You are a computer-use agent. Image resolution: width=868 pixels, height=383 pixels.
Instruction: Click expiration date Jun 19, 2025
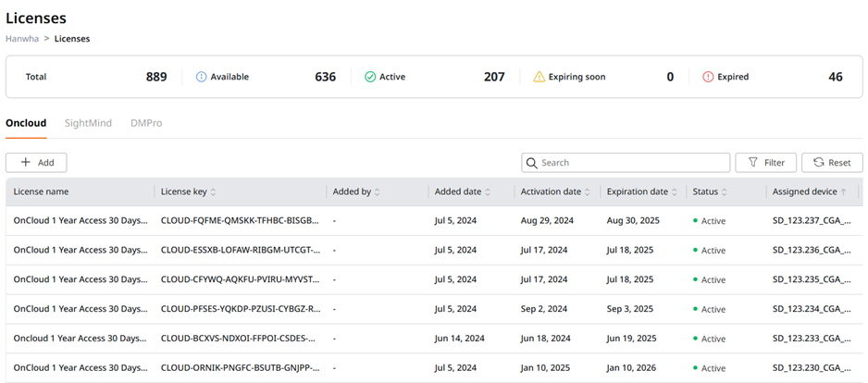click(x=632, y=339)
